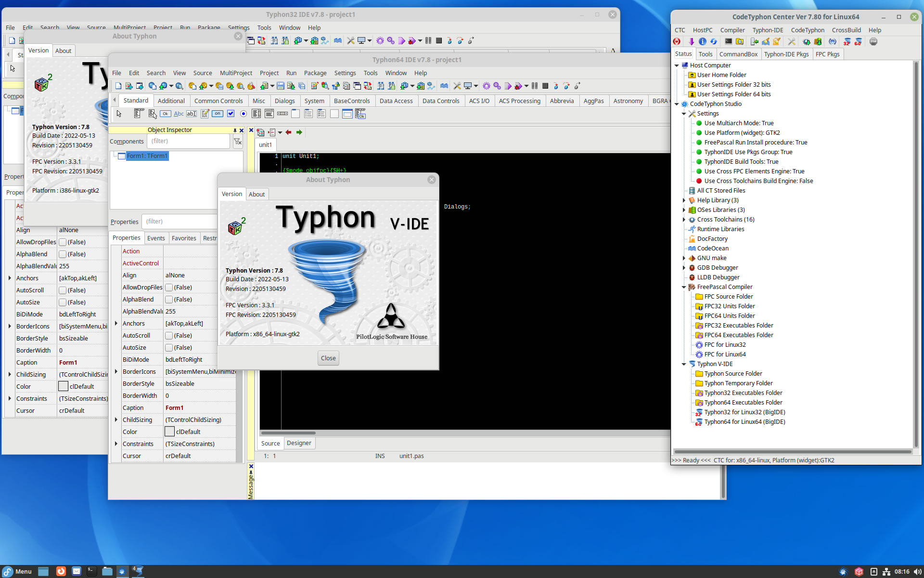924x578 pixels.
Task: Click the Color clDefault swatch in Typhon32 inspector
Action: tap(63, 387)
